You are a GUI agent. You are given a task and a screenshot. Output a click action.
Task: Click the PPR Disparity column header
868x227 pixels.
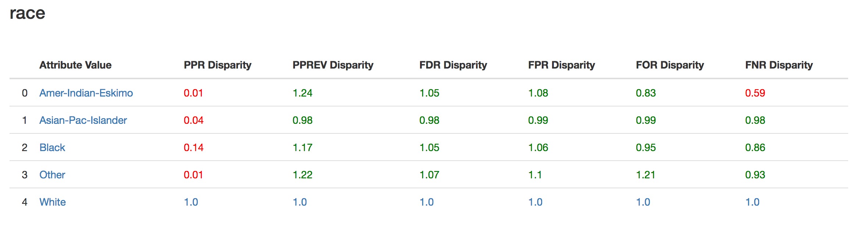tap(218, 65)
